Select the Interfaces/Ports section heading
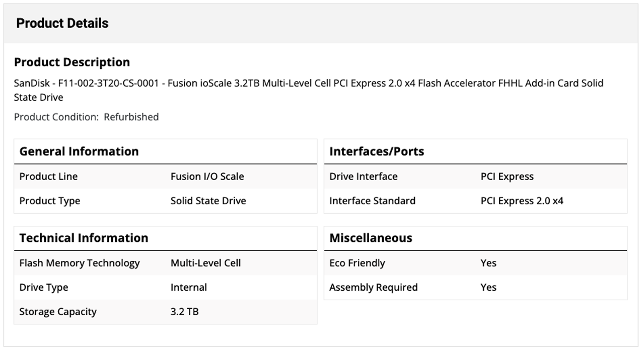Screen dimensions: 644x353 (377, 151)
